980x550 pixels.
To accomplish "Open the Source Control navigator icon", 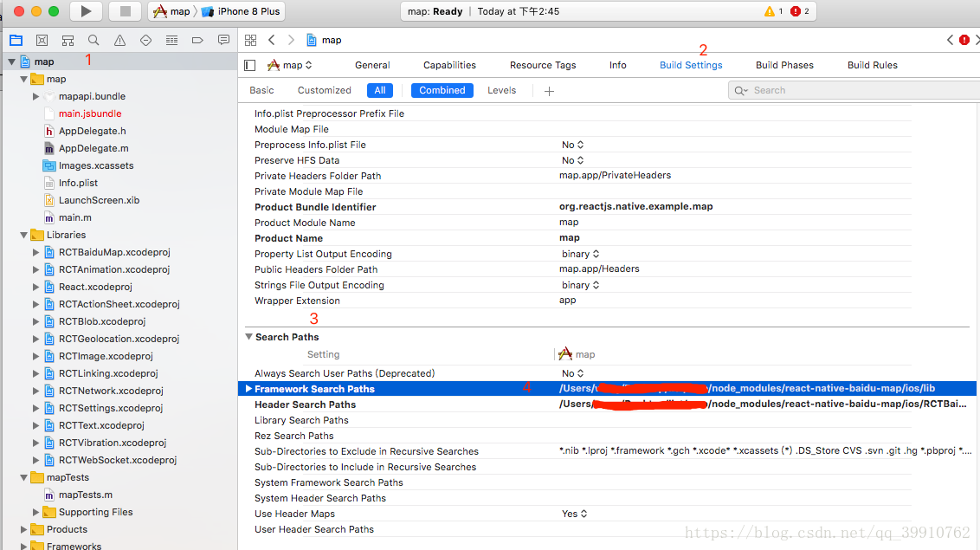I will (x=42, y=40).
